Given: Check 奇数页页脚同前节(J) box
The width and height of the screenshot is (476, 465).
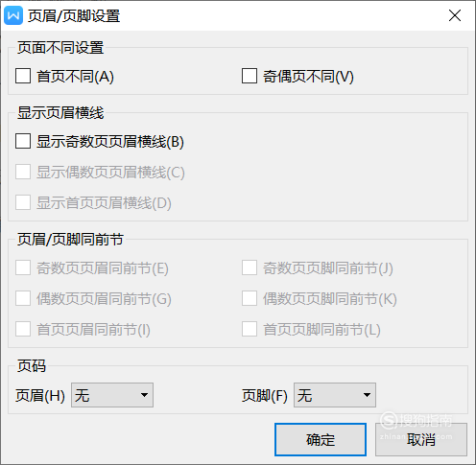Looking at the screenshot, I should click(x=250, y=267).
